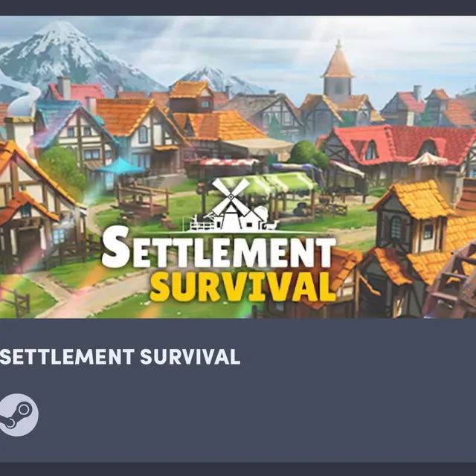Click the Steam platform icon

(19, 415)
